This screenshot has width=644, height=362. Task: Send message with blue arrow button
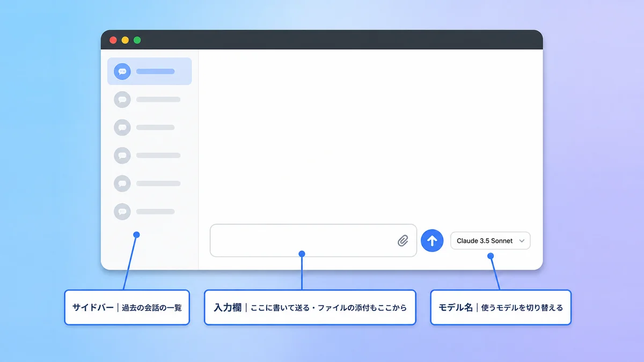[x=432, y=241]
